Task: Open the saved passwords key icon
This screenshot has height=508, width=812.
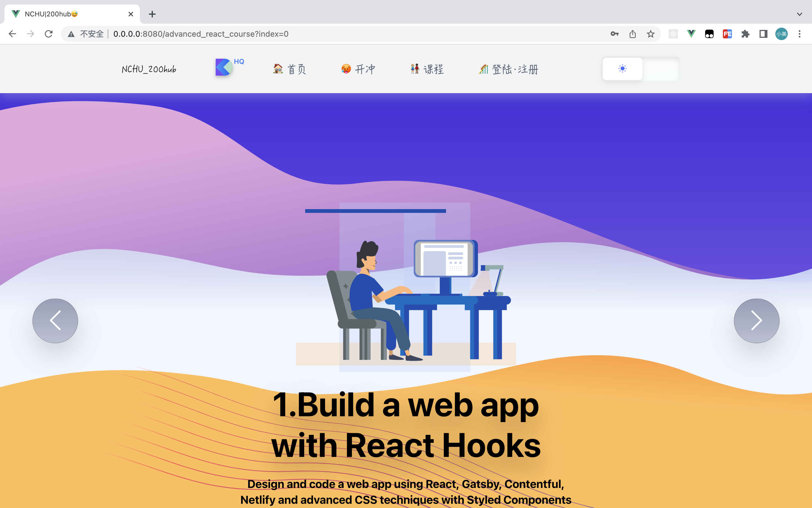Action: pyautogui.click(x=614, y=34)
